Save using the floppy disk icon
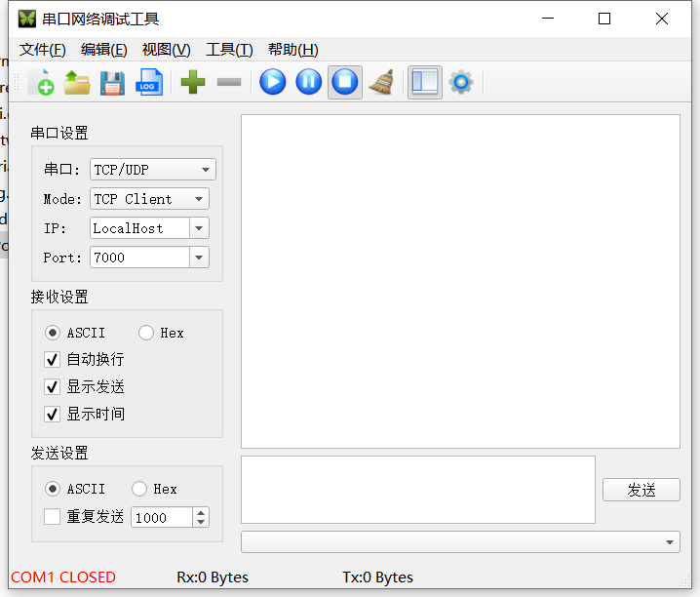The width and height of the screenshot is (700, 597). pos(112,83)
